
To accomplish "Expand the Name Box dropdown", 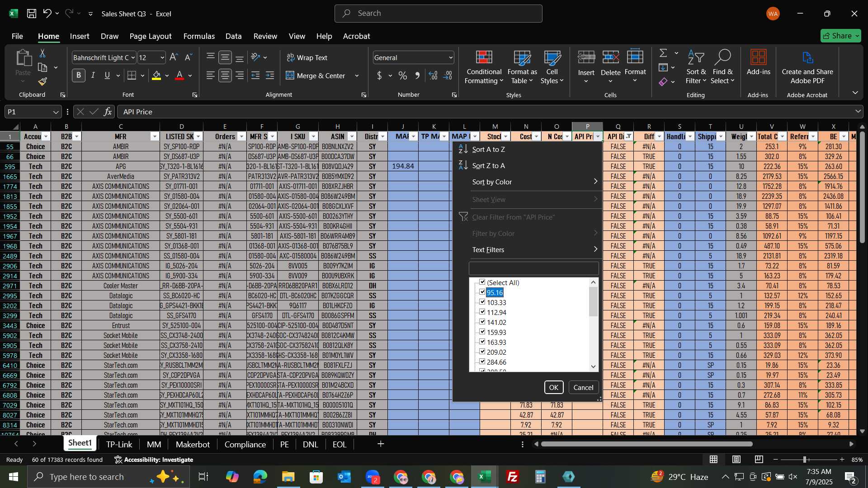I will click(x=56, y=112).
